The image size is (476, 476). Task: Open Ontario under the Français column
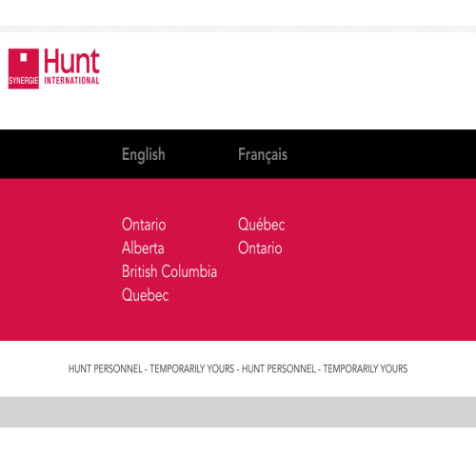pos(260,248)
